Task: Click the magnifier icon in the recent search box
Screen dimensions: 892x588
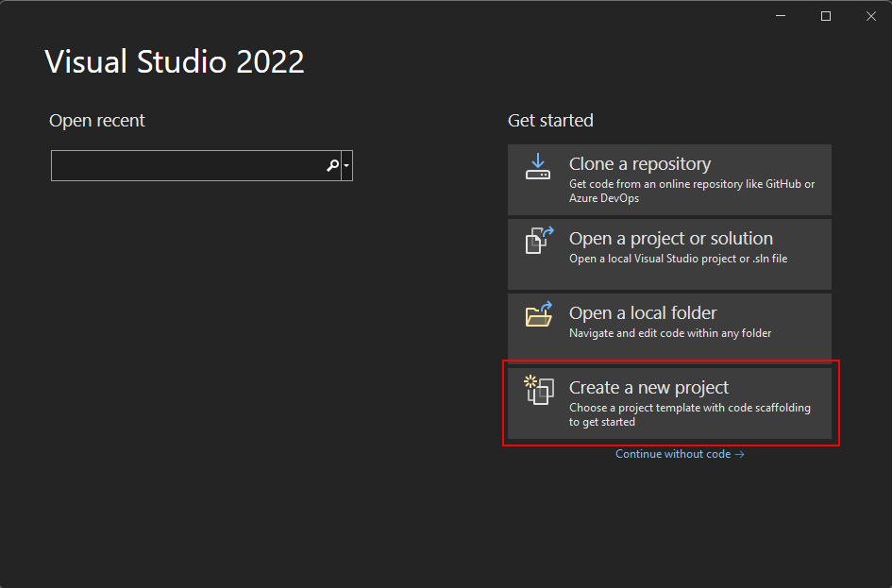Action: pos(333,165)
